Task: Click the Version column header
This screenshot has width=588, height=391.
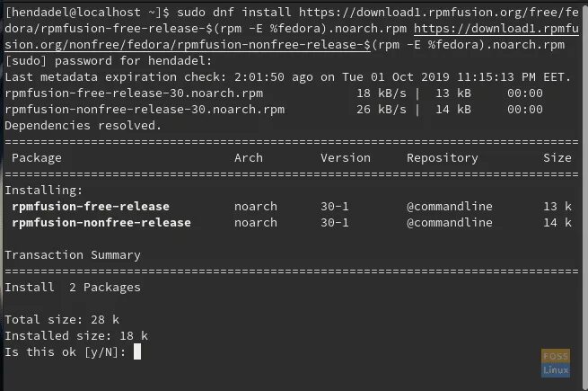Action: (346, 158)
